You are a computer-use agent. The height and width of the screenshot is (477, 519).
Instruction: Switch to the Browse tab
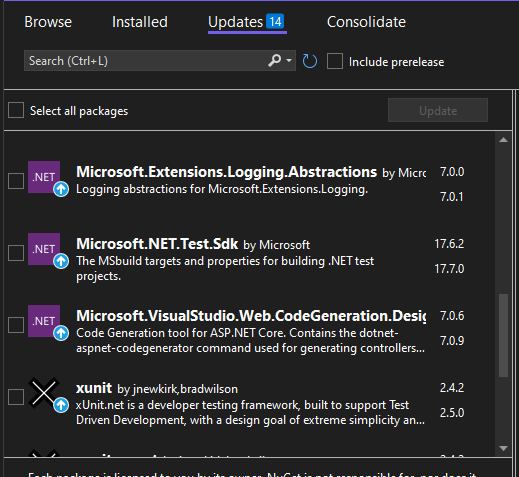48,22
